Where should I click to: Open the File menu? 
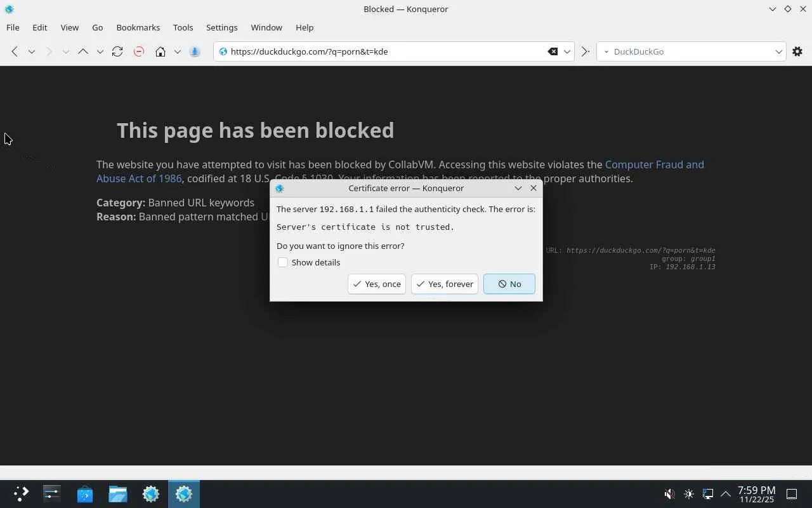click(x=13, y=27)
